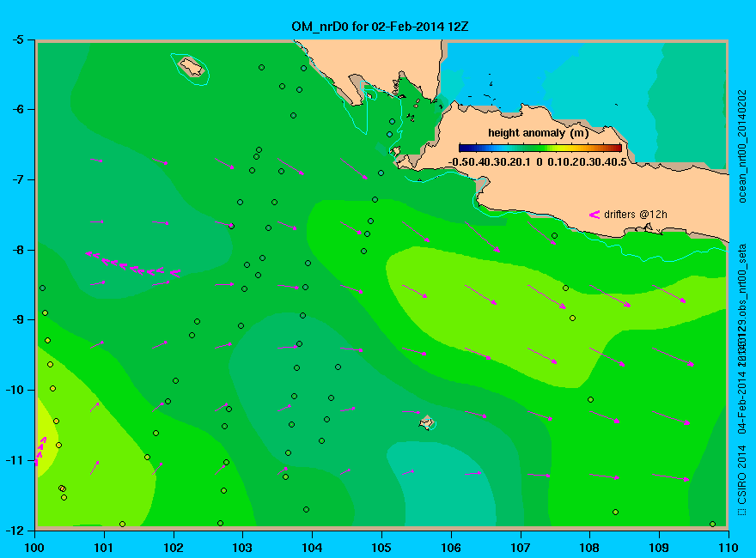756x558 pixels.
Task: Click longitude label '109' on x-axis
Action: click(659, 548)
